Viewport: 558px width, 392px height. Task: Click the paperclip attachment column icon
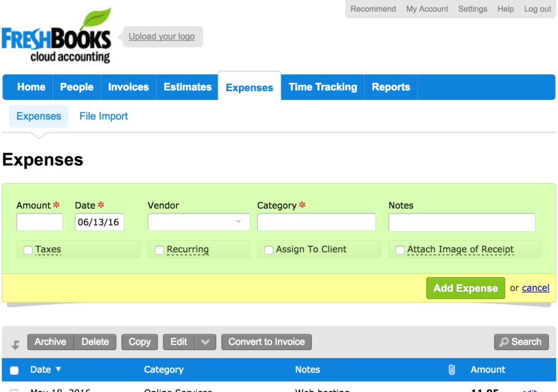pyautogui.click(x=452, y=370)
